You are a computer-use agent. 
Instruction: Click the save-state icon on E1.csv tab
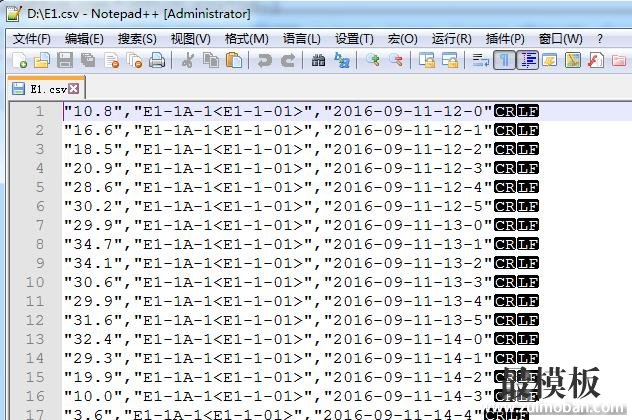[x=18, y=89]
